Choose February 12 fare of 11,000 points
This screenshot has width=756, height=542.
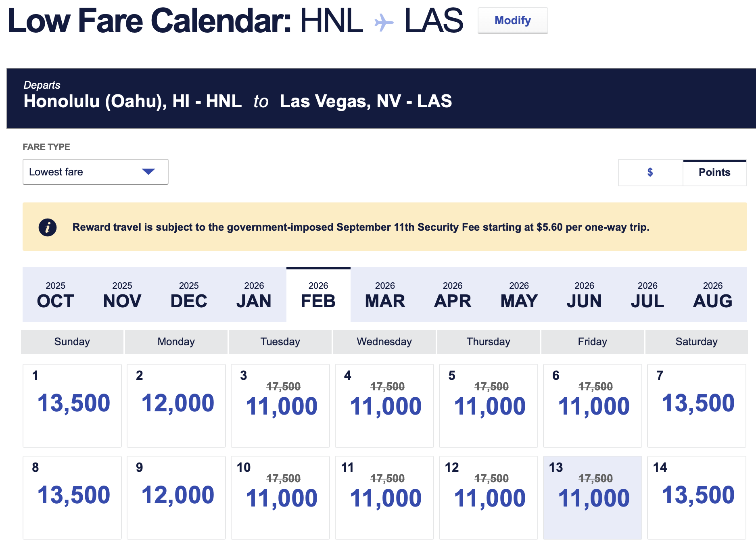(489, 498)
